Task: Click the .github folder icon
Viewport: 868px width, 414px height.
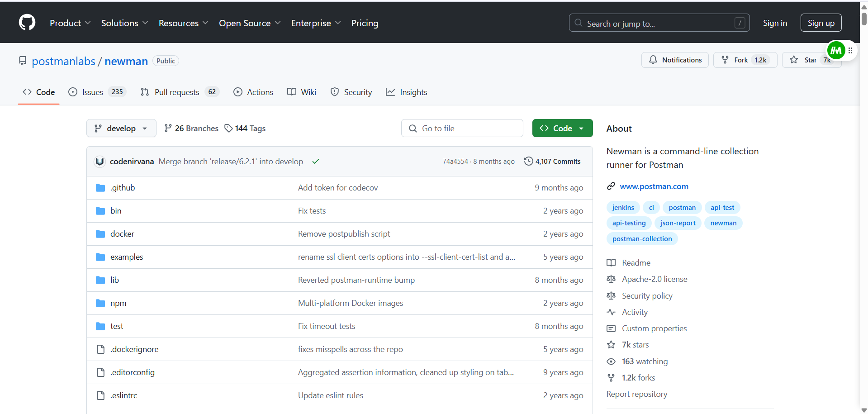Action: (100, 188)
